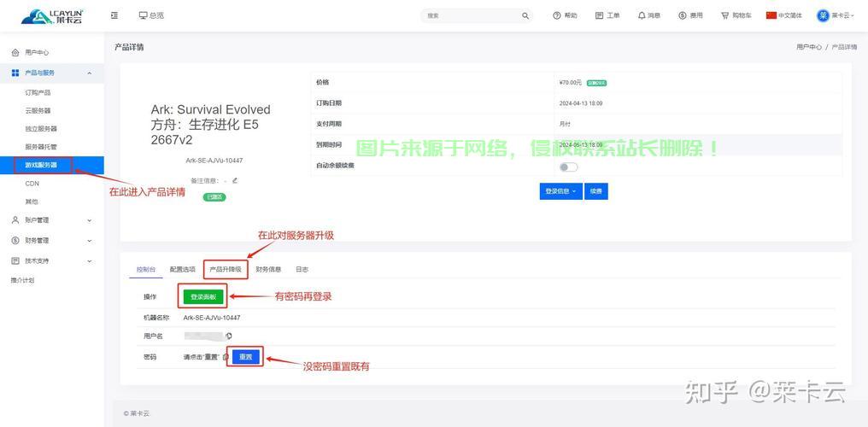This screenshot has width=868, height=427.
Task: Click the 用户中心 breadcrumb link
Action: 809,48
